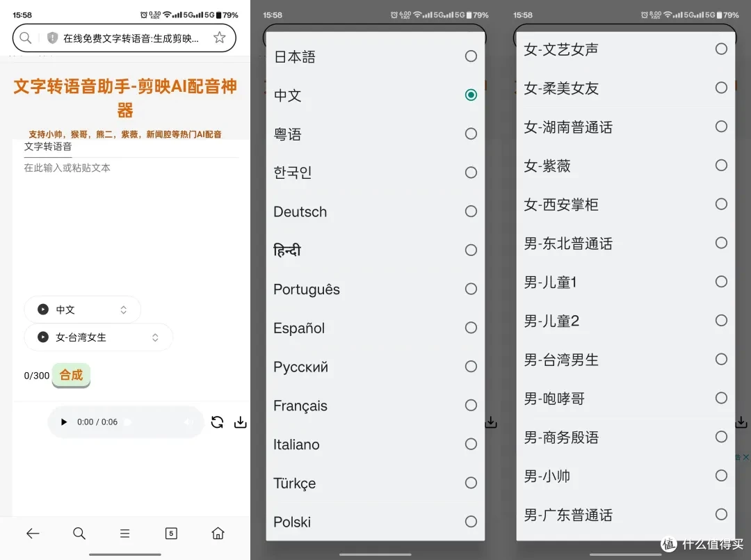
Task: Select Italiano language option
Action: 375,444
